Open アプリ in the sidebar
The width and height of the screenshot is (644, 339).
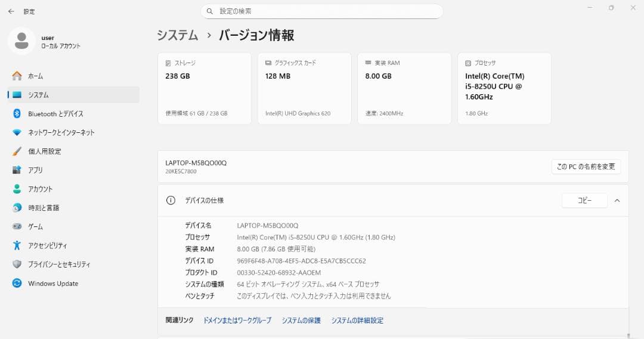[x=73, y=170]
